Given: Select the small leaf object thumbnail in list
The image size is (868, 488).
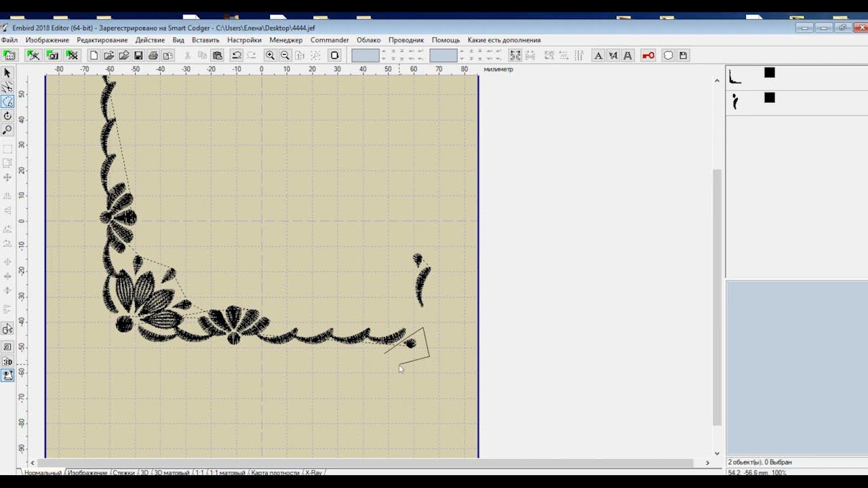Looking at the screenshot, I should (x=735, y=102).
